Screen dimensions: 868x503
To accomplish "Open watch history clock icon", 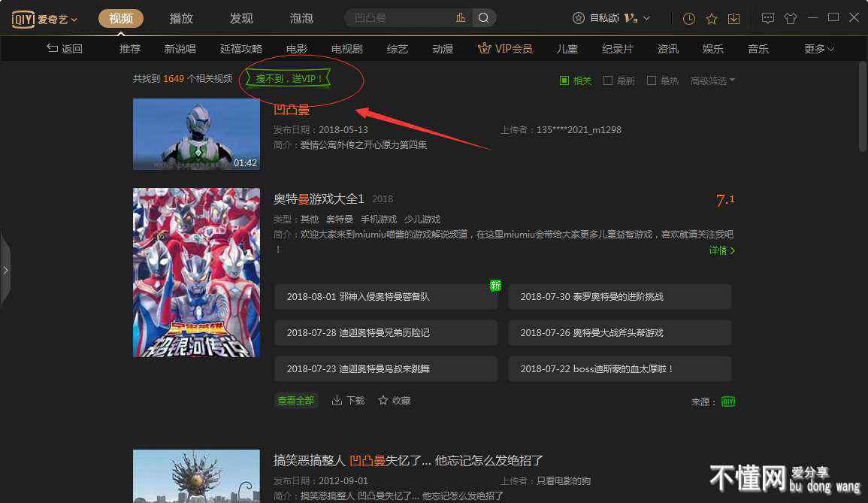I will 688,18.
